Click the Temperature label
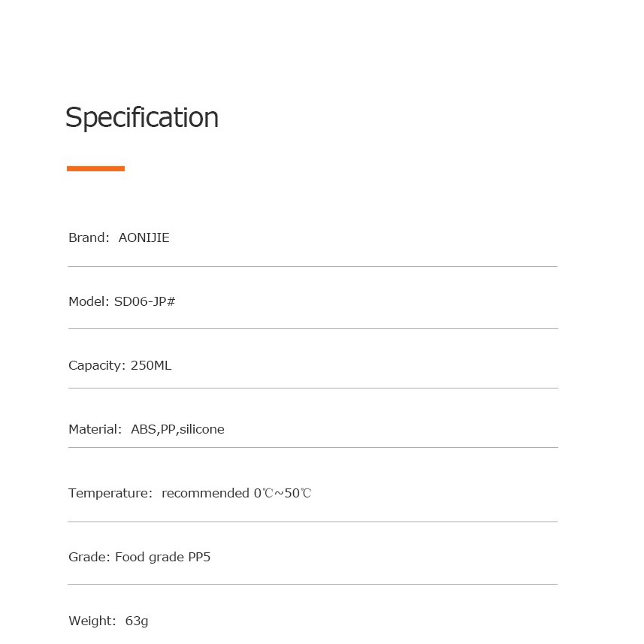Viewport: 644px width, 644px height. pyautogui.click(x=110, y=493)
